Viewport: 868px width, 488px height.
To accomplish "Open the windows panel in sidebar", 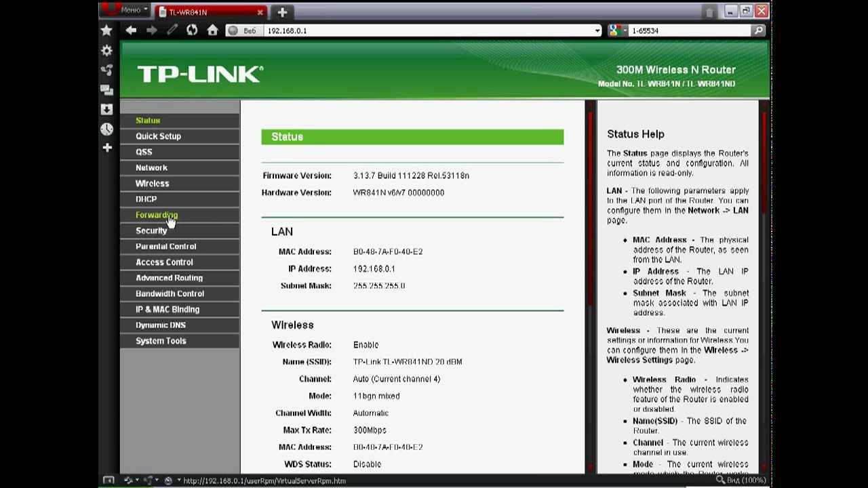I will coord(106,89).
